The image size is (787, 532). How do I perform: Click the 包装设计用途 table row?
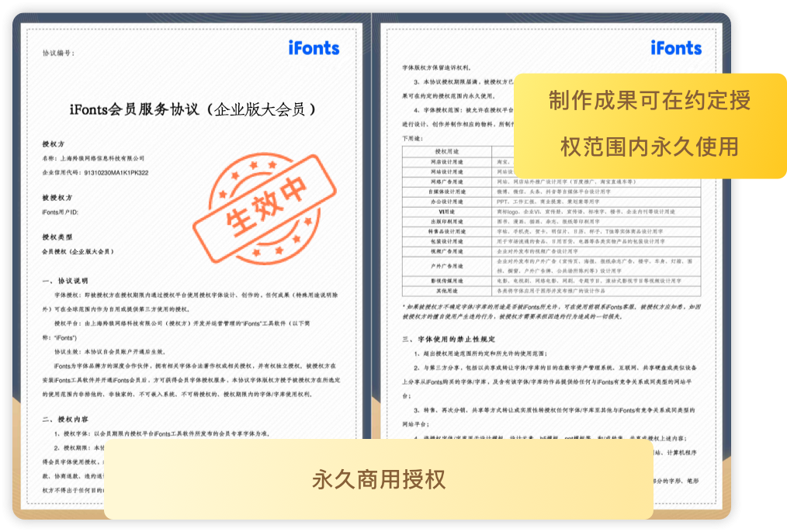point(551,241)
